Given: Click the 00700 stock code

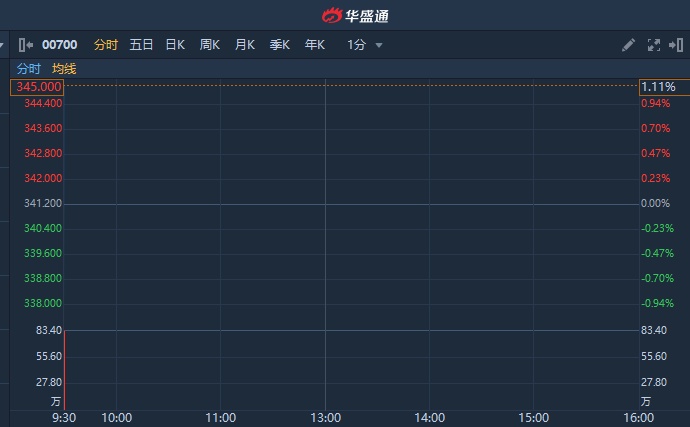Looking at the screenshot, I should [x=60, y=44].
